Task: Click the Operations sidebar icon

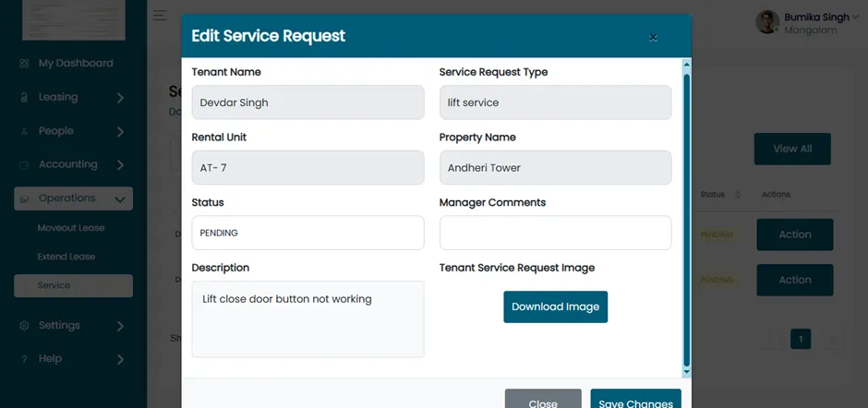Action: click(x=24, y=198)
